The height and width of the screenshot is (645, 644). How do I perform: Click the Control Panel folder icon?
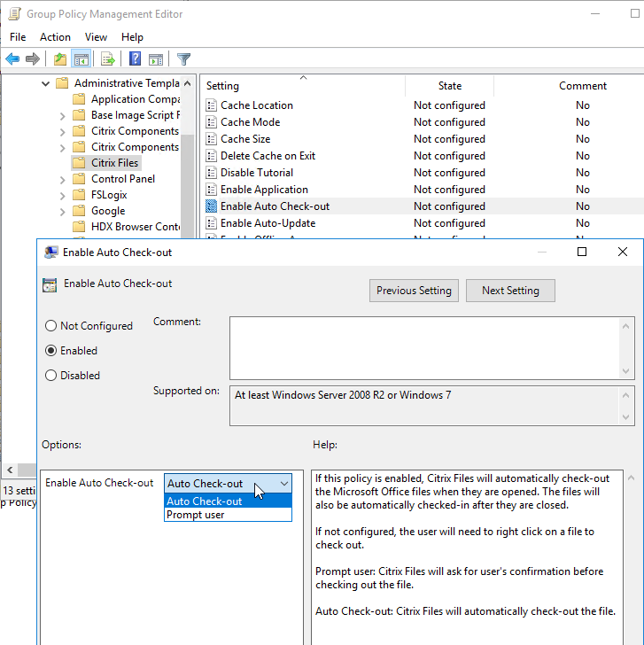tap(79, 179)
